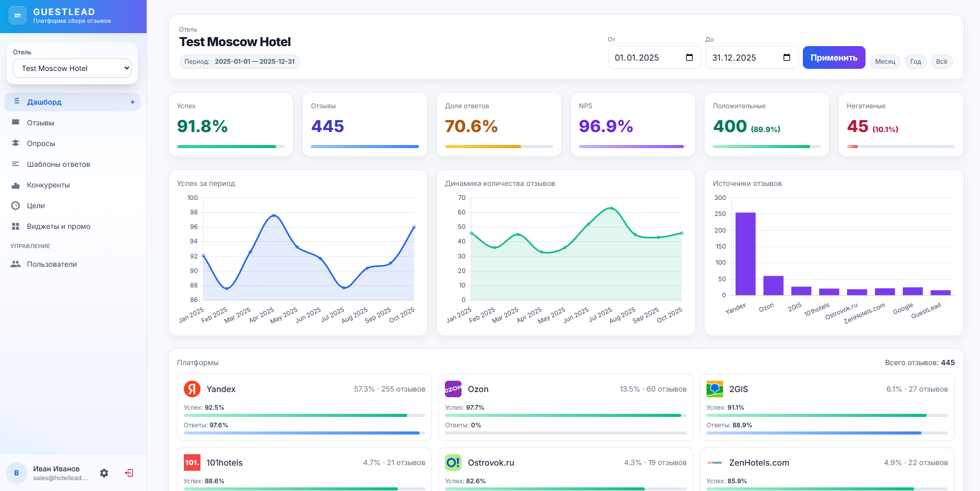Viewport: 980px width, 491px height.
Task: Click the Ozon platform logo icon
Action: pyautogui.click(x=453, y=389)
